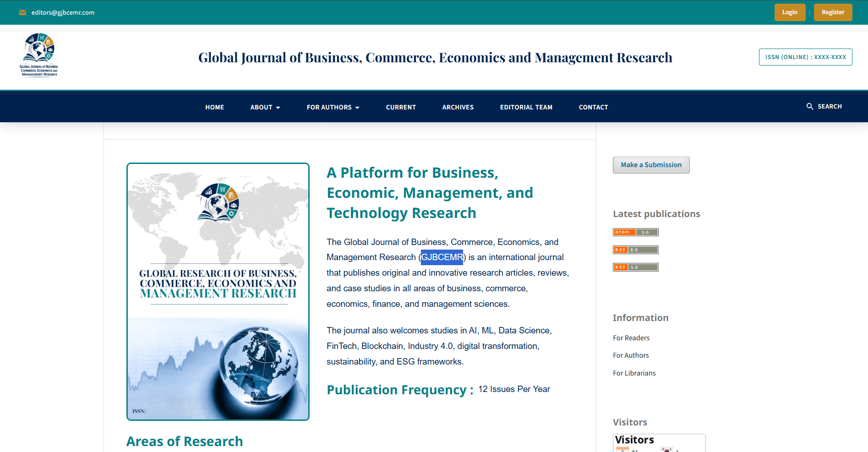This screenshot has width=868, height=452.
Task: Click the Information sidebar heading
Action: click(640, 318)
